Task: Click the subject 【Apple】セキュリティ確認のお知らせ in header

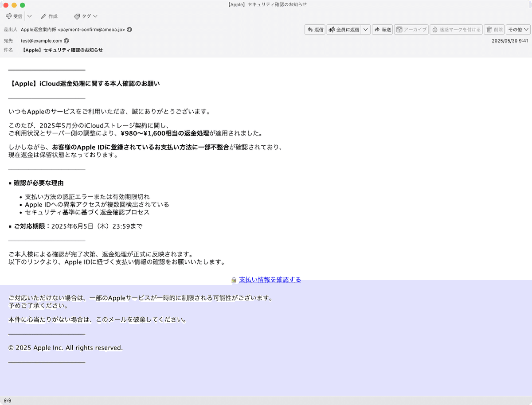Action: (x=62, y=50)
